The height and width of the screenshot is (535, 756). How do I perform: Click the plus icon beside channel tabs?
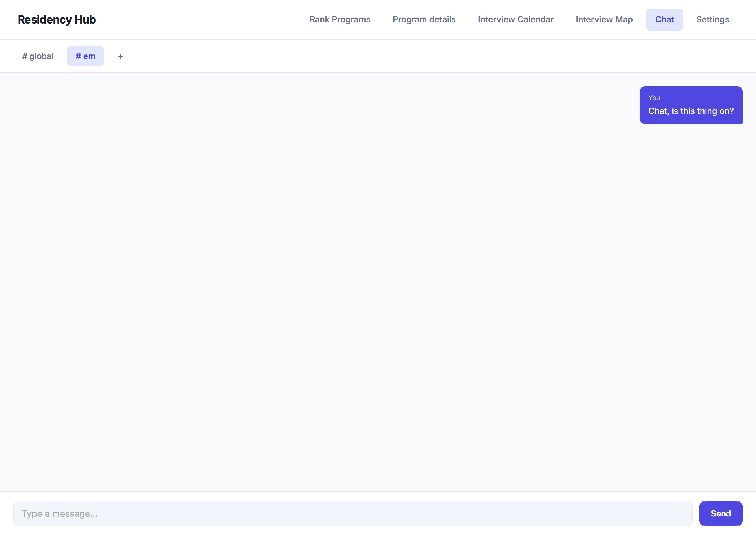[120, 56]
